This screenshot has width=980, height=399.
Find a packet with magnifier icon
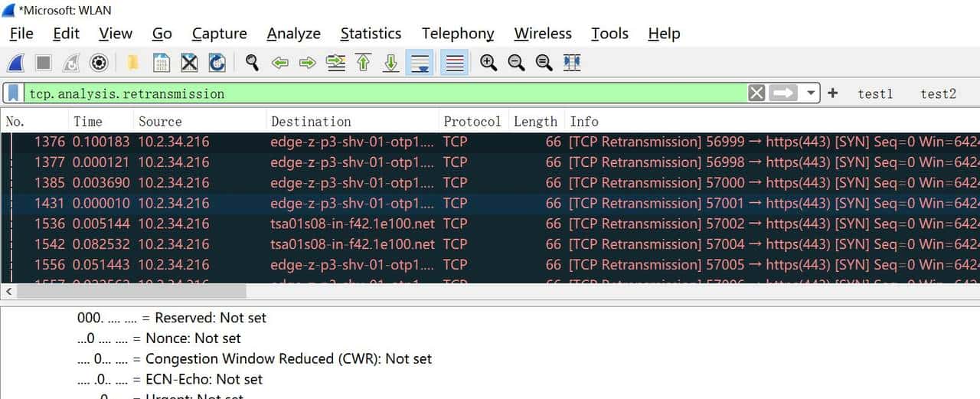[252, 63]
